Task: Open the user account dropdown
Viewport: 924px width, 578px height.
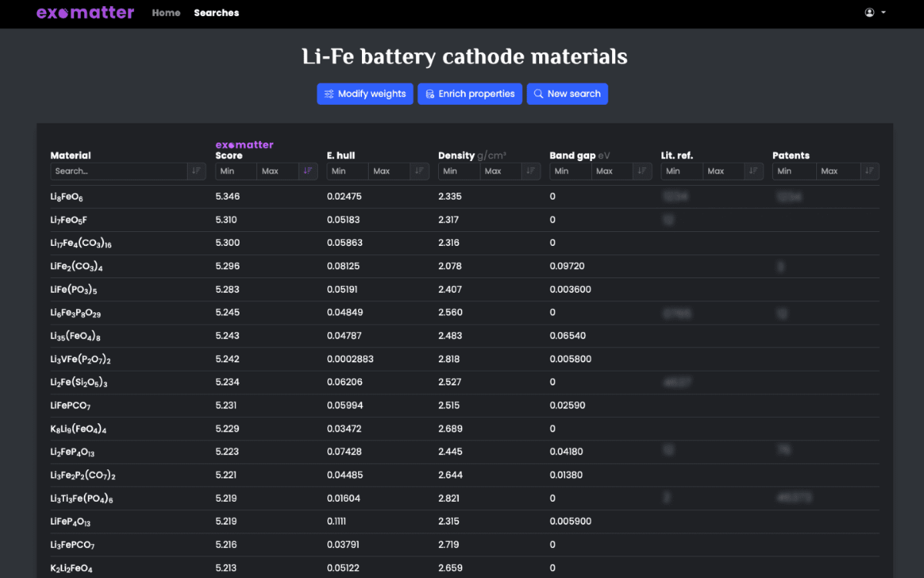Action: (x=875, y=12)
